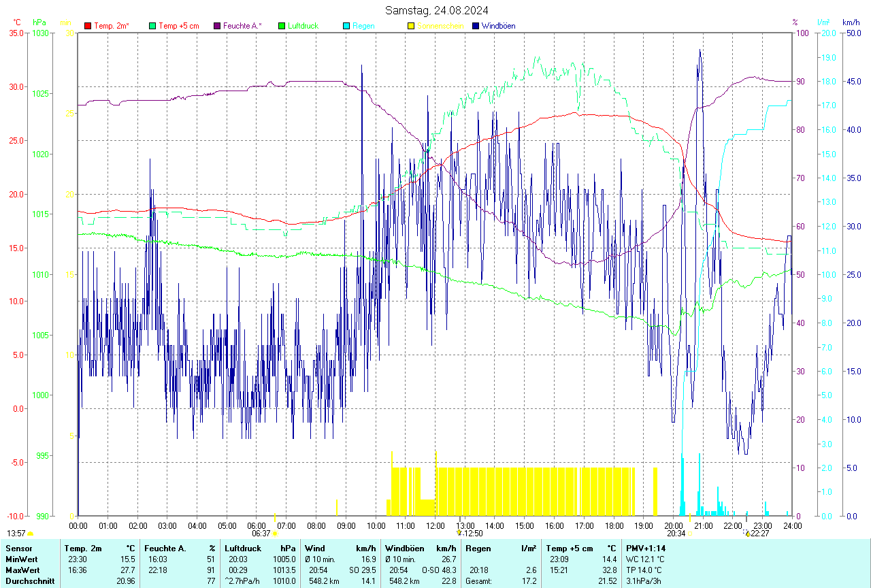Select the 'Sonnenschein' legend label

point(440,26)
